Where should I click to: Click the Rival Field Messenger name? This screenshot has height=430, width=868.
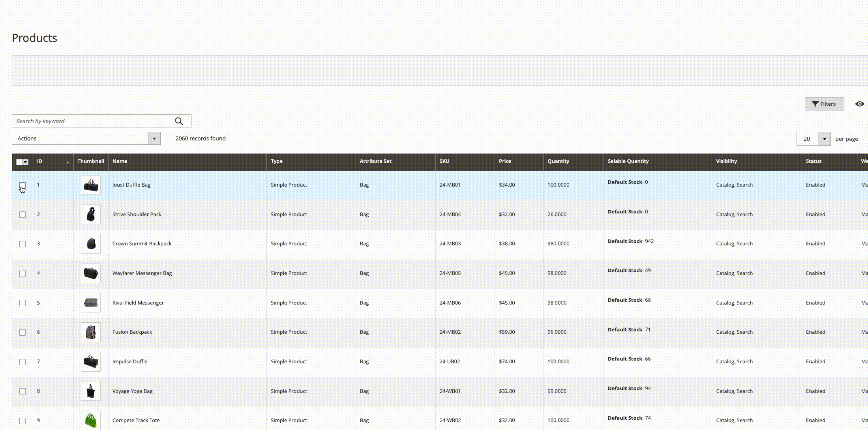pyautogui.click(x=138, y=303)
